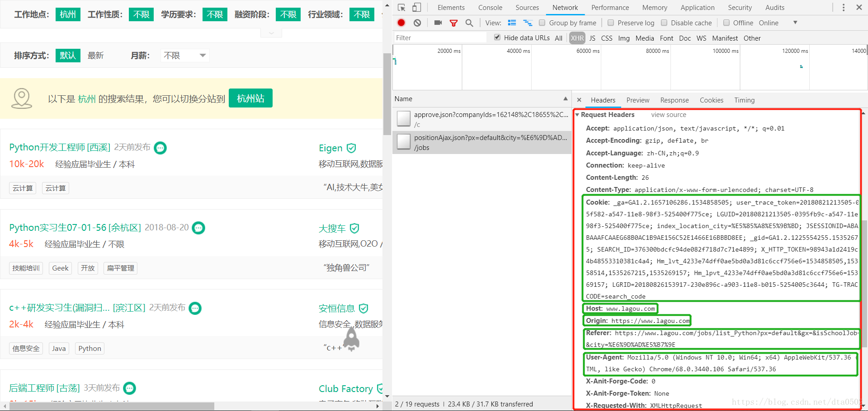This screenshot has height=411, width=868.
Task: Toggle the red filter funnel icon
Action: (x=453, y=23)
